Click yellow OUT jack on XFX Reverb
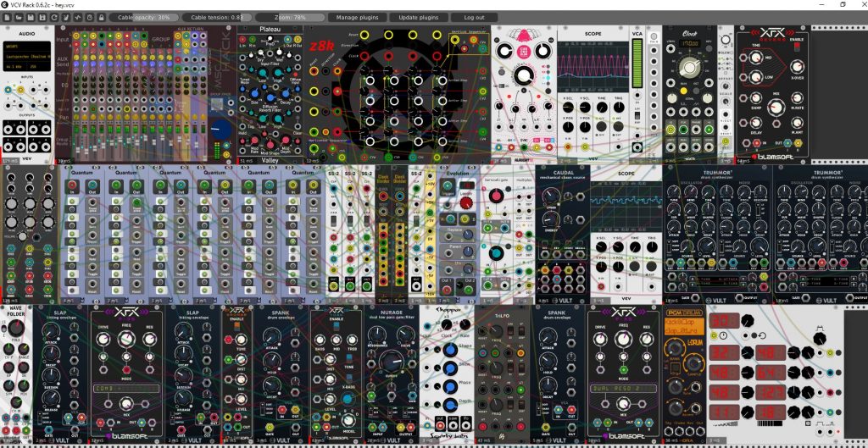The height and width of the screenshot is (448, 868). 797,143
